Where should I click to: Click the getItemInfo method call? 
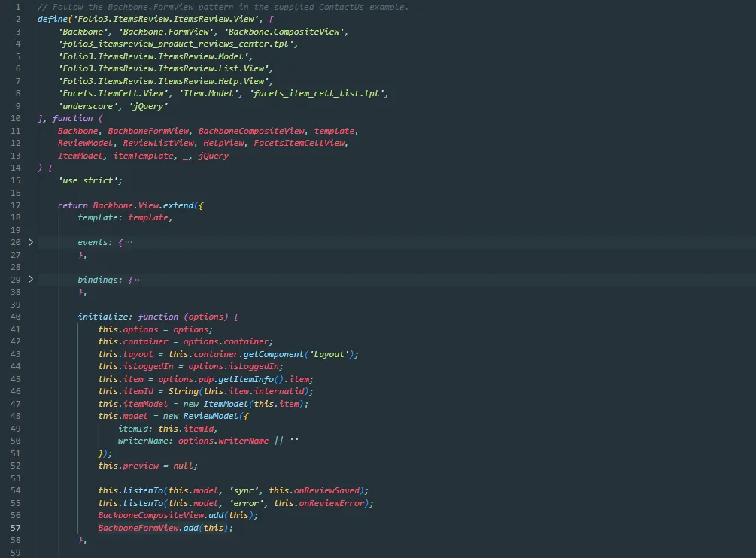tap(246, 379)
